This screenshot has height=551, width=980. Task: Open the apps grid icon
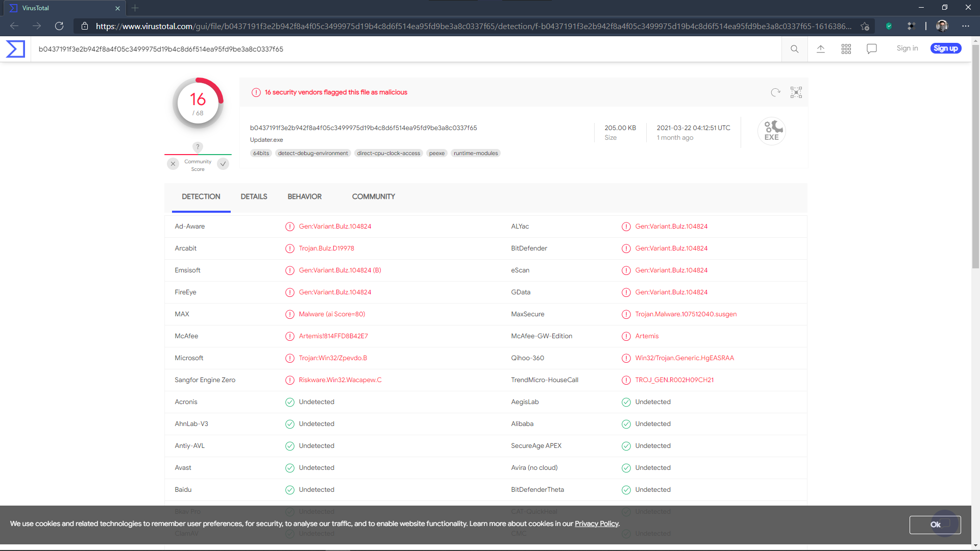846,49
